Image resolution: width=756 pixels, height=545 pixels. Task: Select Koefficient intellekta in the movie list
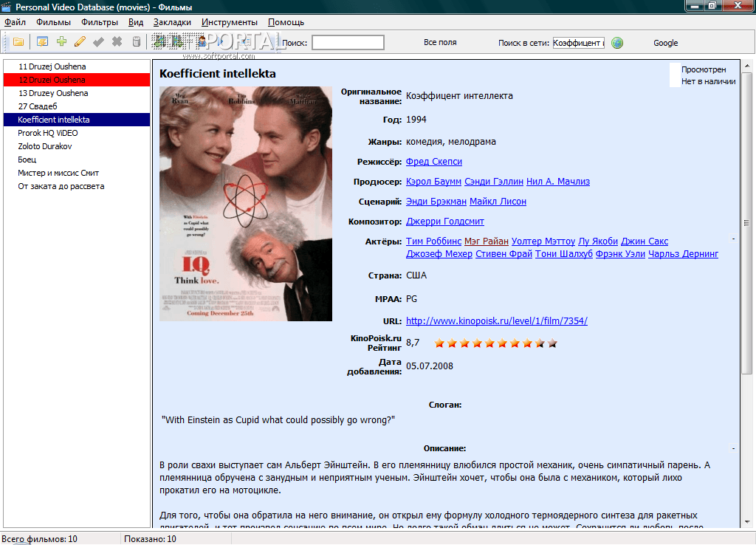pos(77,120)
